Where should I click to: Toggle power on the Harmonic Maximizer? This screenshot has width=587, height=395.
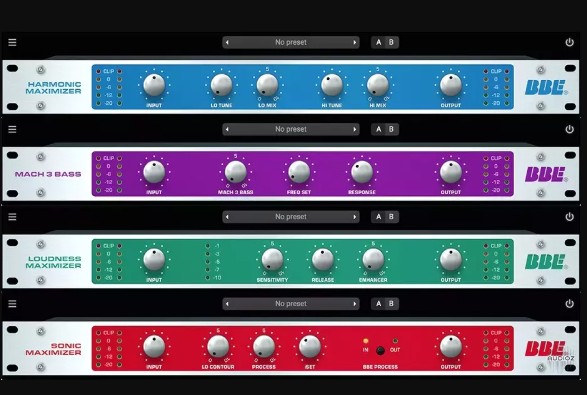click(x=569, y=42)
